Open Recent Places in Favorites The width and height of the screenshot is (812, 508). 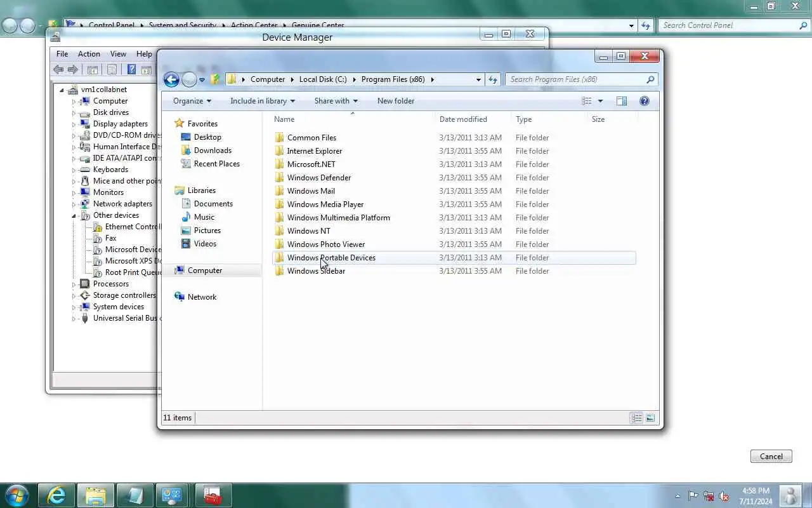tap(217, 164)
